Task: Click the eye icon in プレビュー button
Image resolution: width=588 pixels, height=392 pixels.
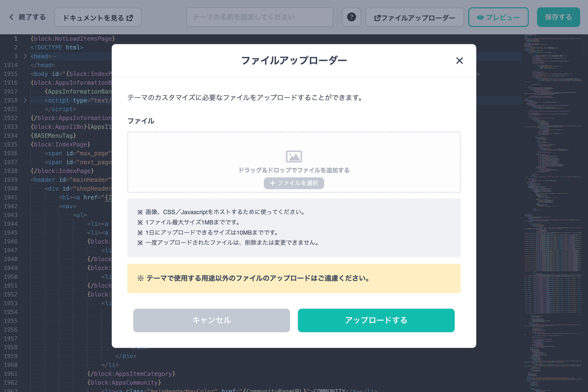Action: (x=480, y=17)
